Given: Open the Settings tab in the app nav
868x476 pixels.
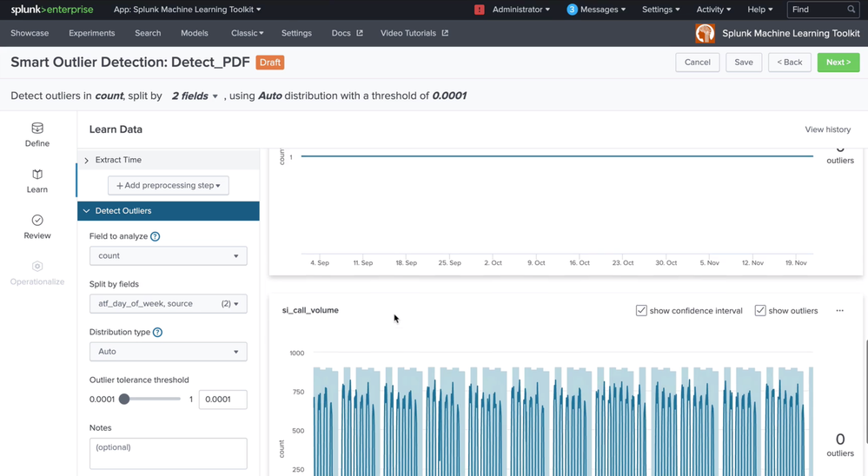Looking at the screenshot, I should pyautogui.click(x=296, y=33).
